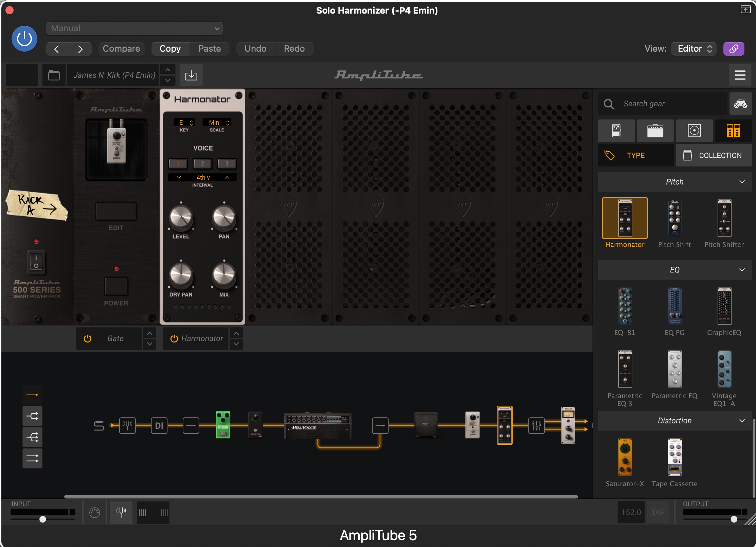Screen dimensions: 756x547
Task: Adjust the INPUT level slider
Action: (x=43, y=519)
